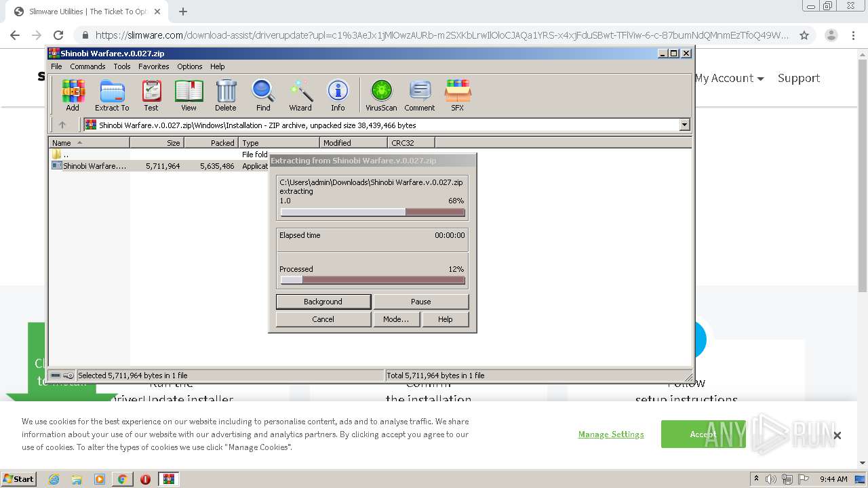The height and width of the screenshot is (488, 868).
Task: Click the Background extraction button
Action: pos(323,302)
